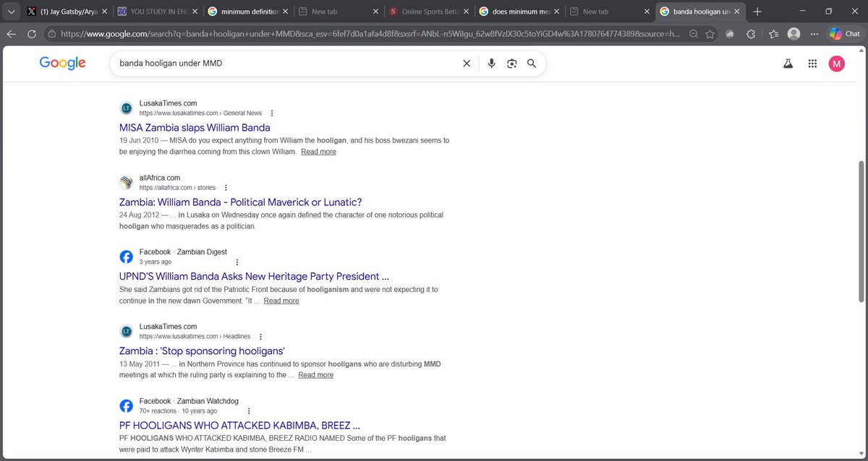This screenshot has height=461, width=868.
Task: Open the Google apps grid
Action: (812, 64)
